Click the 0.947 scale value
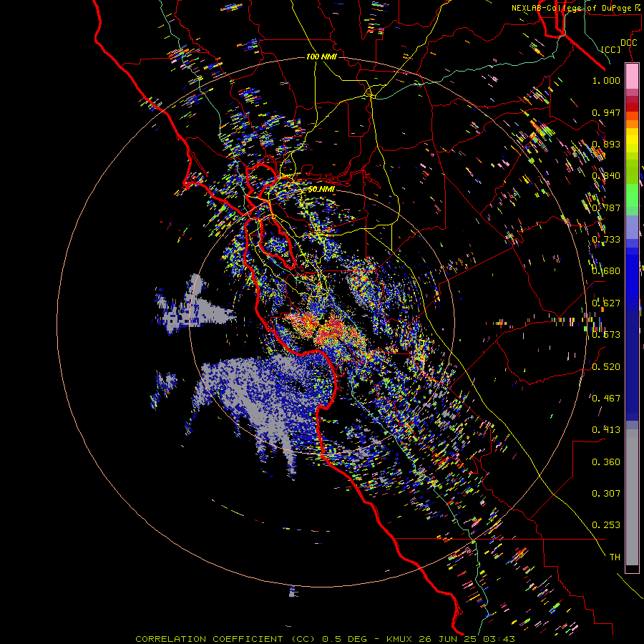Viewport: 644px width, 644px height. click(606, 112)
